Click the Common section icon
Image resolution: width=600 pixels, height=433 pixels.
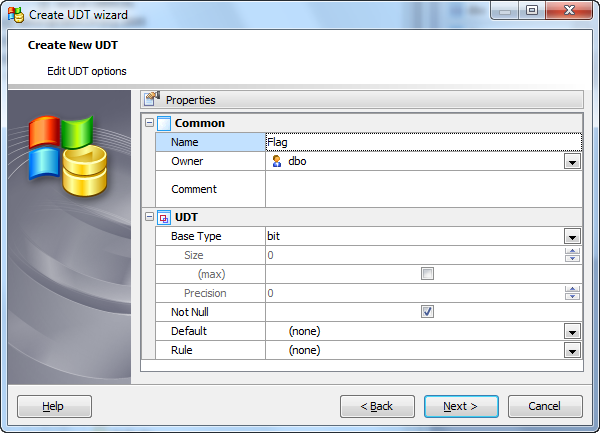164,123
